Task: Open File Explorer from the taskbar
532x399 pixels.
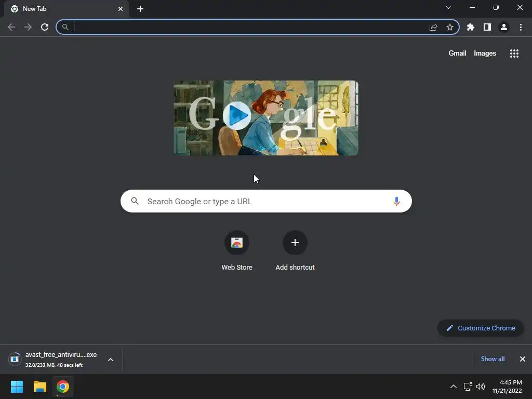Action: 39,387
